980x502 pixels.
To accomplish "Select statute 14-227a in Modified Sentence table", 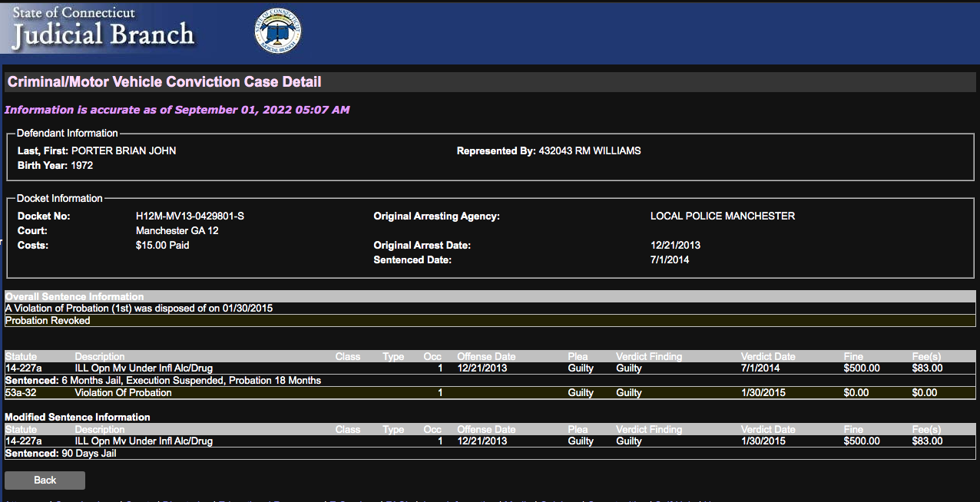I will [23, 441].
